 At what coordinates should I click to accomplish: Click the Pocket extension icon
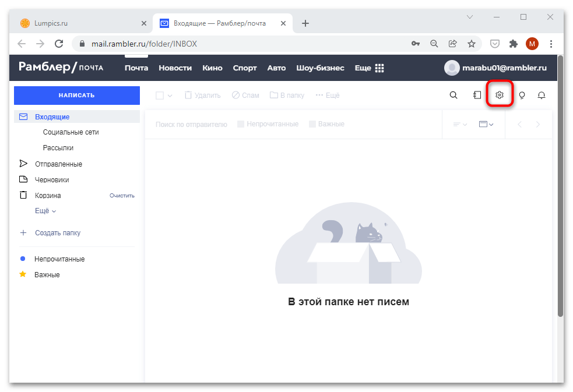click(494, 44)
